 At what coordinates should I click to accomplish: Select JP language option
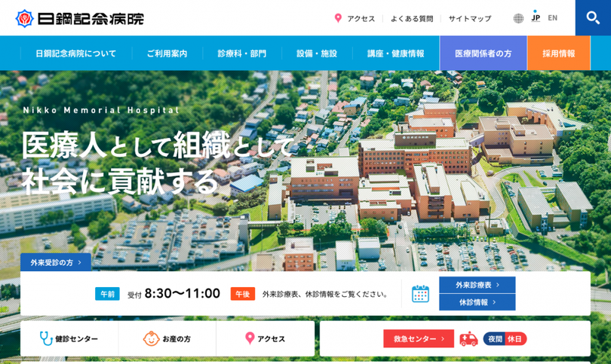(536, 18)
